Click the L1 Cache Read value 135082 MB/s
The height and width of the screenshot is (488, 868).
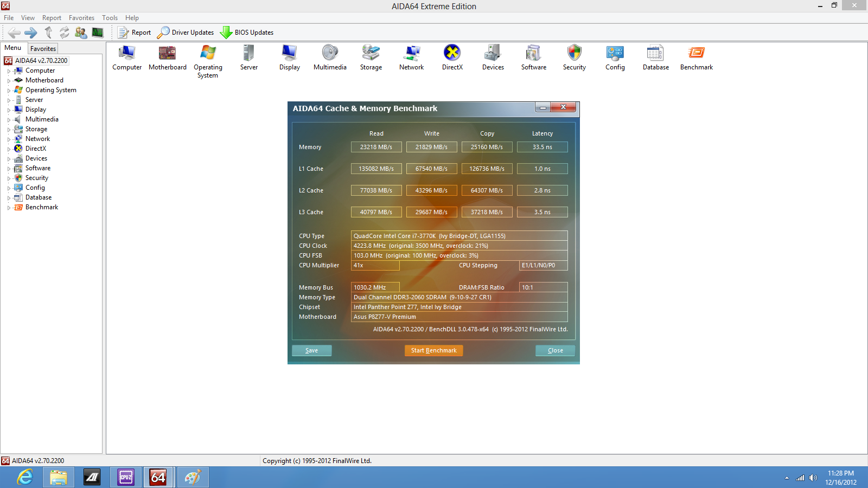coord(376,169)
